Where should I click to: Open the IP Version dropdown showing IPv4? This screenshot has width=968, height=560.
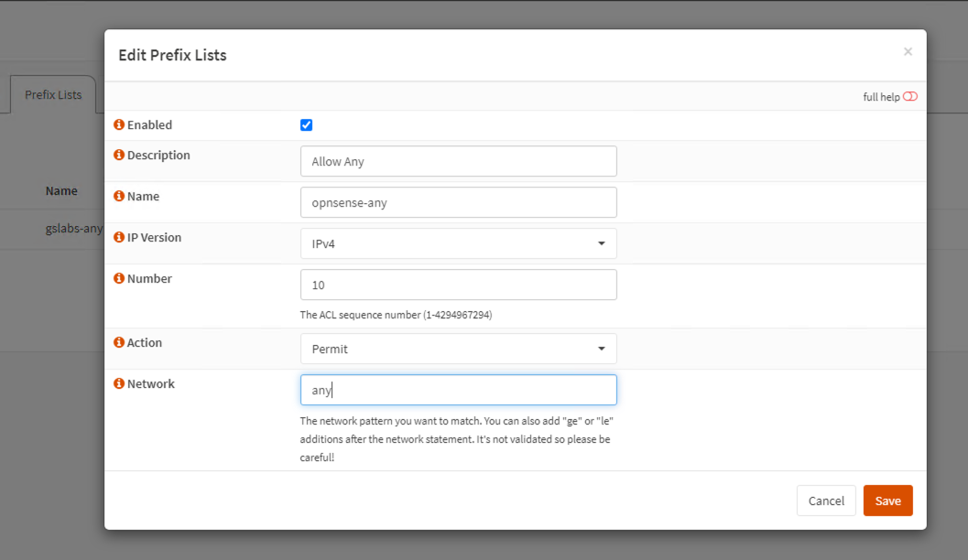point(458,243)
